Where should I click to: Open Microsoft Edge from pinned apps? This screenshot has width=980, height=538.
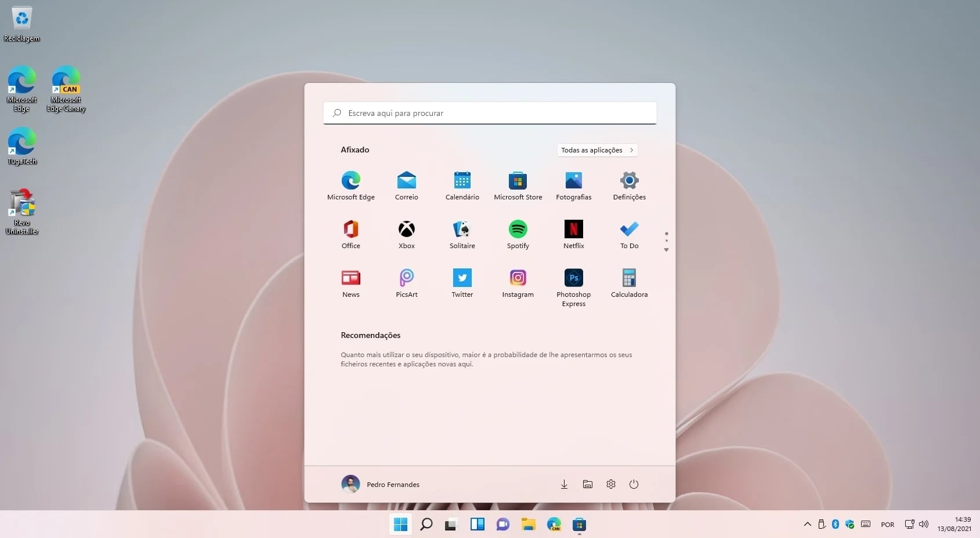point(351,186)
